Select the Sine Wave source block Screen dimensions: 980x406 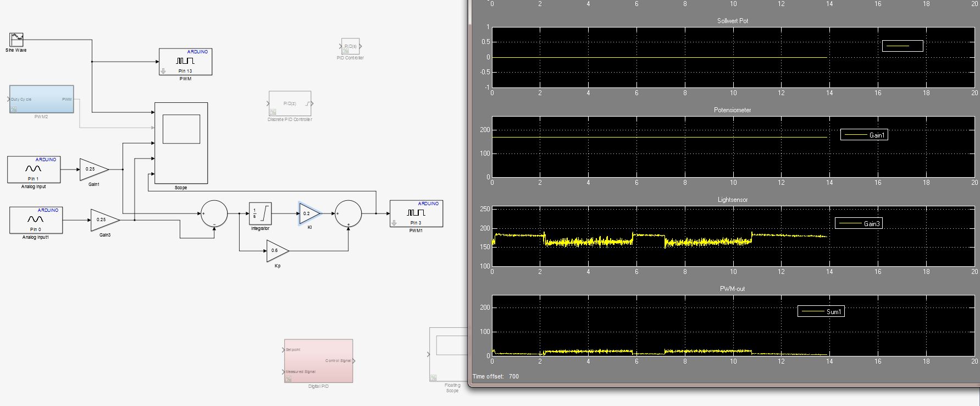click(x=16, y=40)
